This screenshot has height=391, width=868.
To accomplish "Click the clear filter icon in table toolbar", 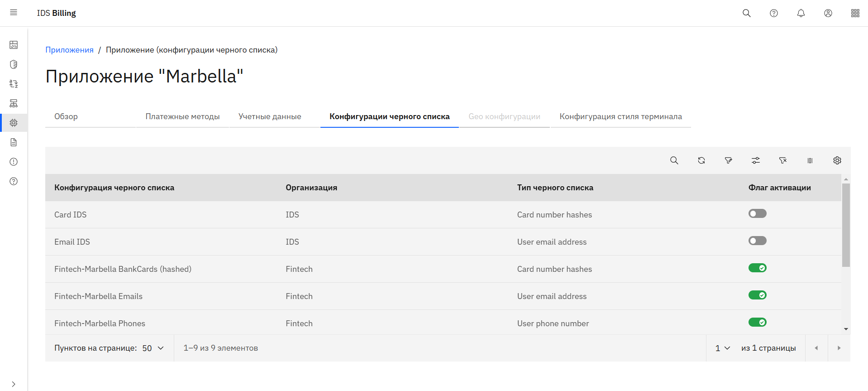I will (x=782, y=160).
